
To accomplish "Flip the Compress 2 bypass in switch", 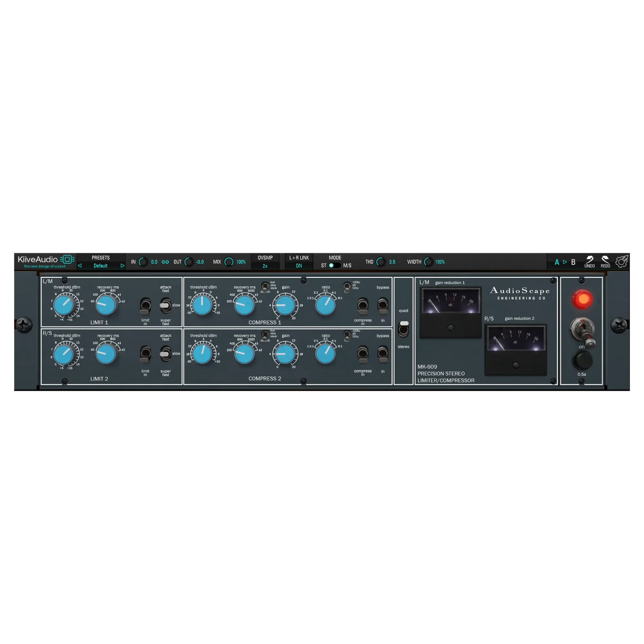I will tap(383, 355).
